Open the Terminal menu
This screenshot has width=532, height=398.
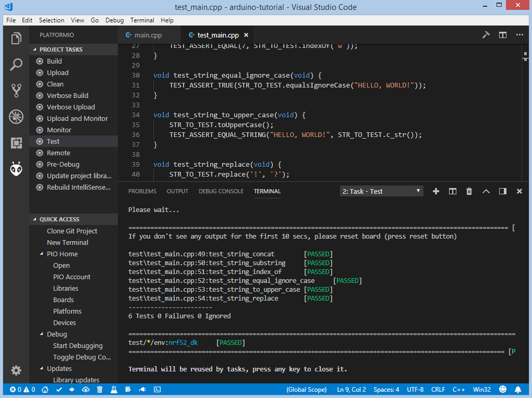coord(142,20)
